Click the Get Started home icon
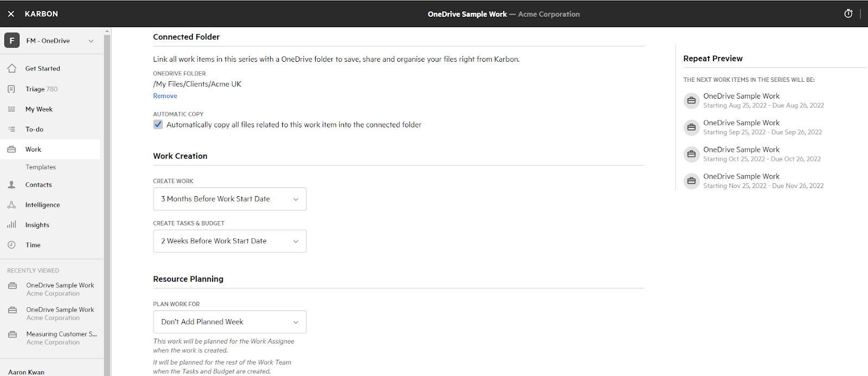Image resolution: width=868 pixels, height=376 pixels. pyautogui.click(x=12, y=68)
